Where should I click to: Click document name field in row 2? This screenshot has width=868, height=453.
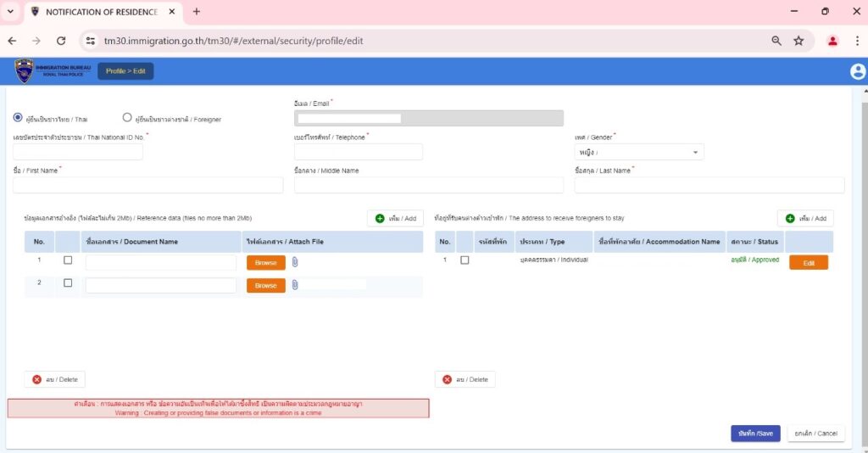[161, 285]
